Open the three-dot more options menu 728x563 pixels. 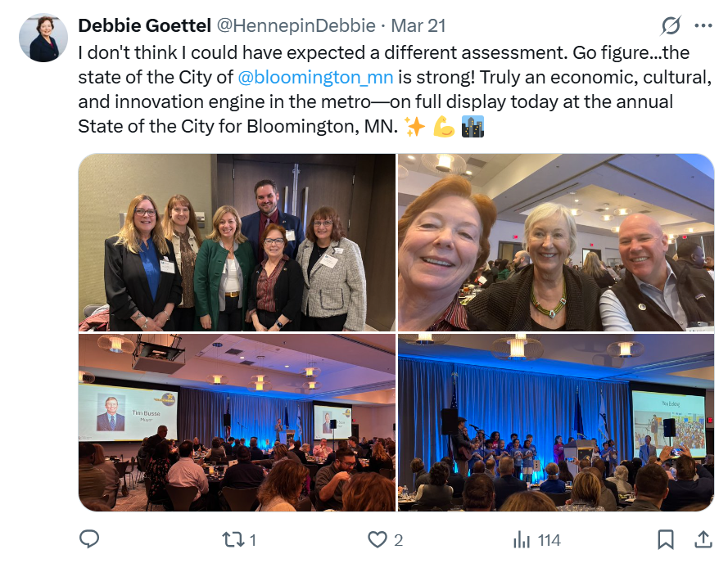tap(703, 26)
